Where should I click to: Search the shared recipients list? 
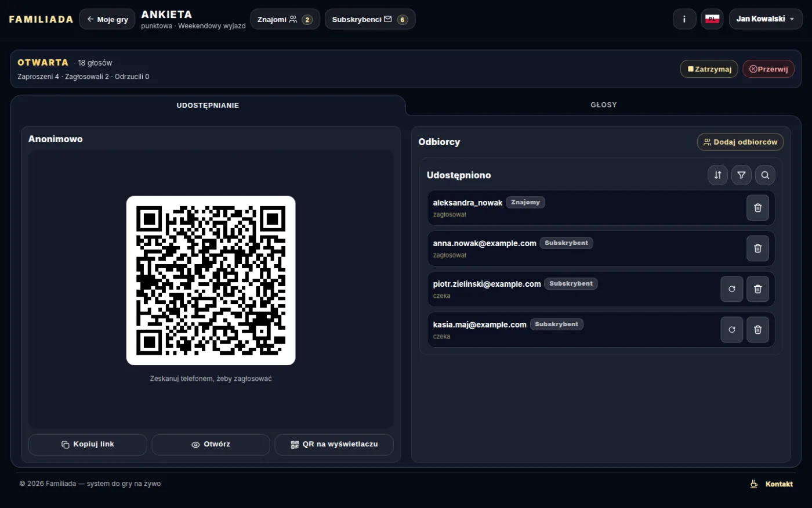click(x=765, y=175)
